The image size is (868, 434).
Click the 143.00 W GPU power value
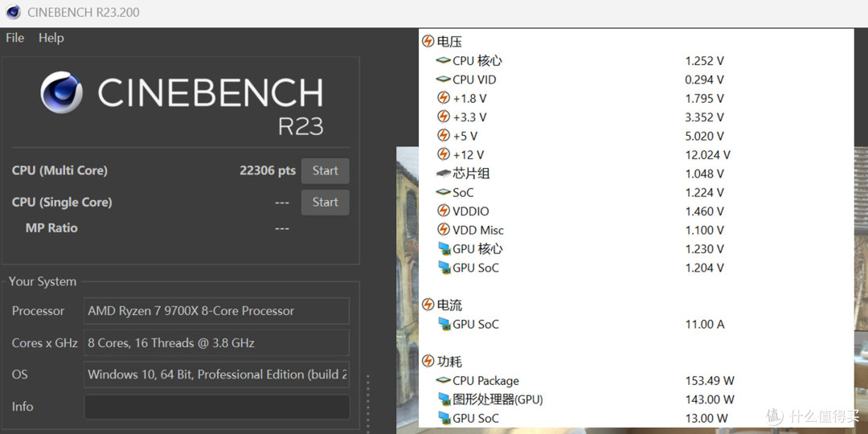710,399
